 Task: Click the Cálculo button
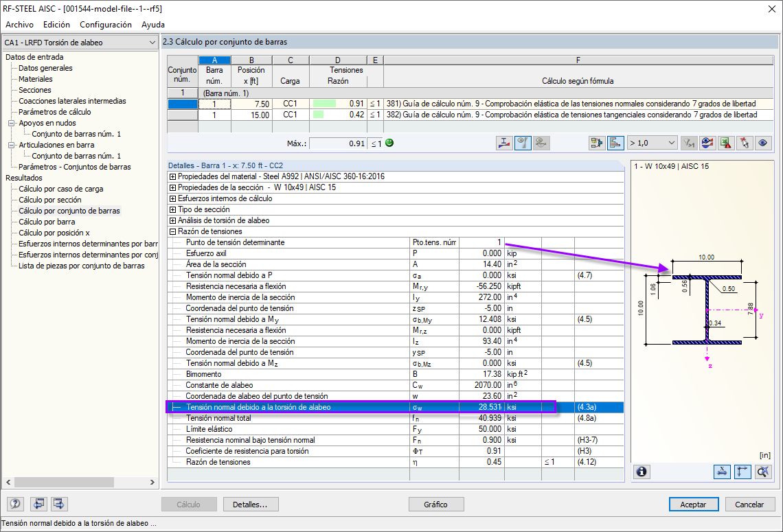189,504
